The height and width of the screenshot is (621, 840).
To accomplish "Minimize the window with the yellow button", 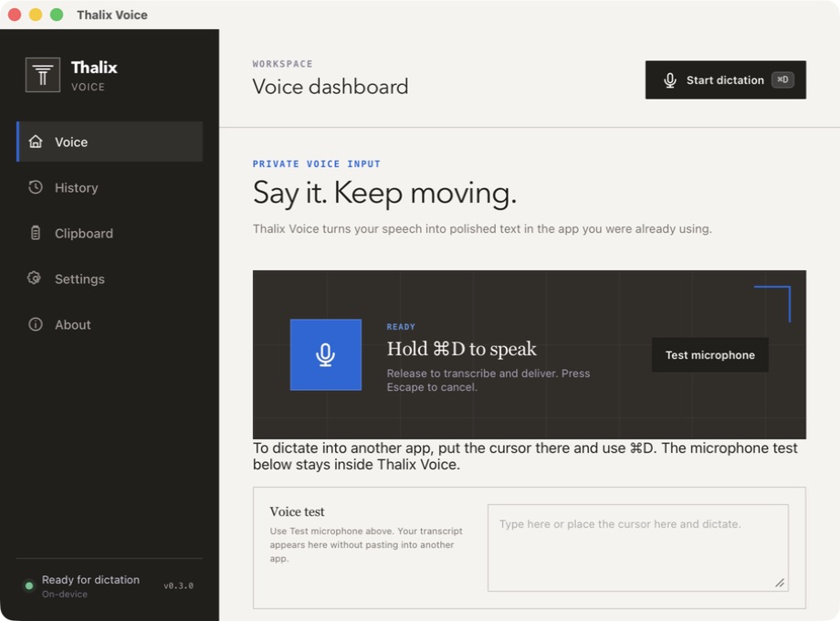I will (x=36, y=15).
